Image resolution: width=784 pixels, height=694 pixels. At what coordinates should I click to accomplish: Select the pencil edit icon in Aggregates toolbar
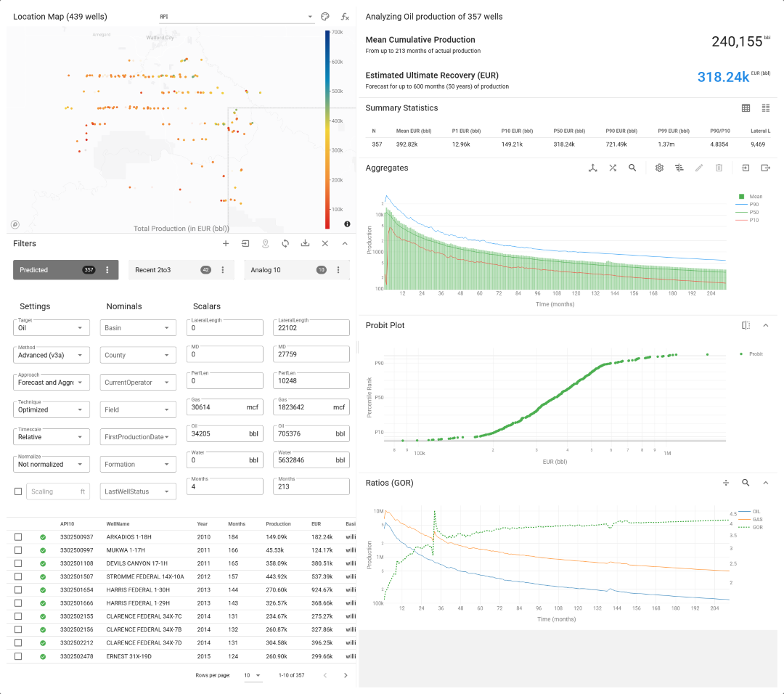click(699, 168)
